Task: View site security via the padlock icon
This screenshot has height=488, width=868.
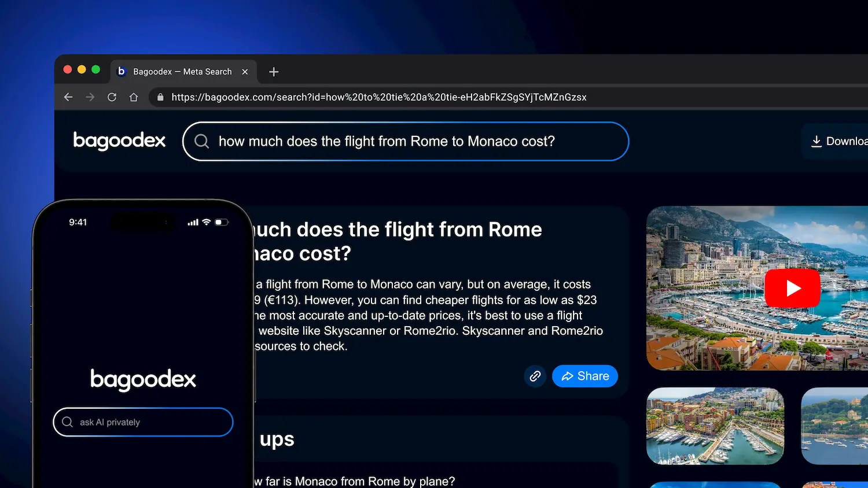Action: click(x=160, y=97)
